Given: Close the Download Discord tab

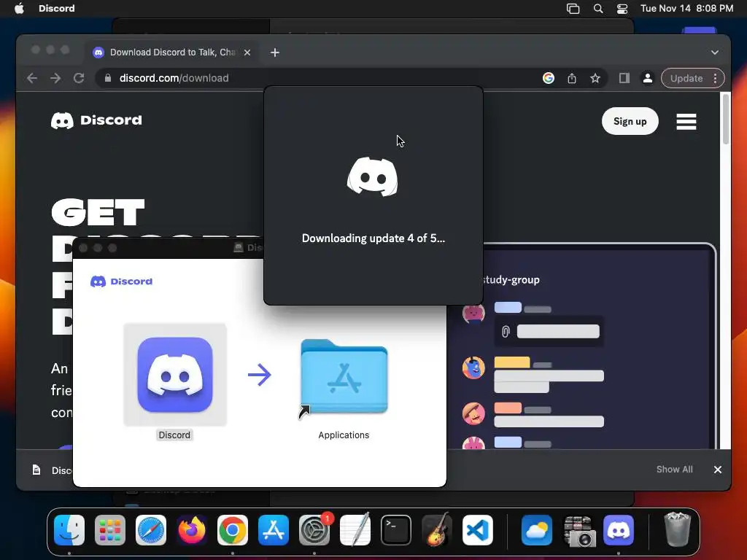Looking at the screenshot, I should tap(247, 52).
